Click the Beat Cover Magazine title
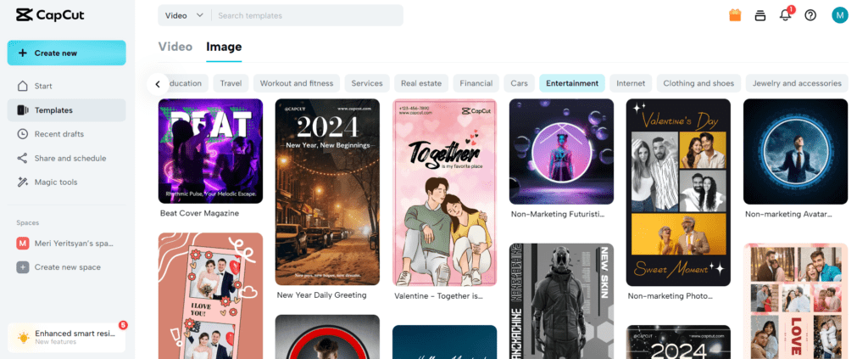868x359 pixels. [x=199, y=213]
